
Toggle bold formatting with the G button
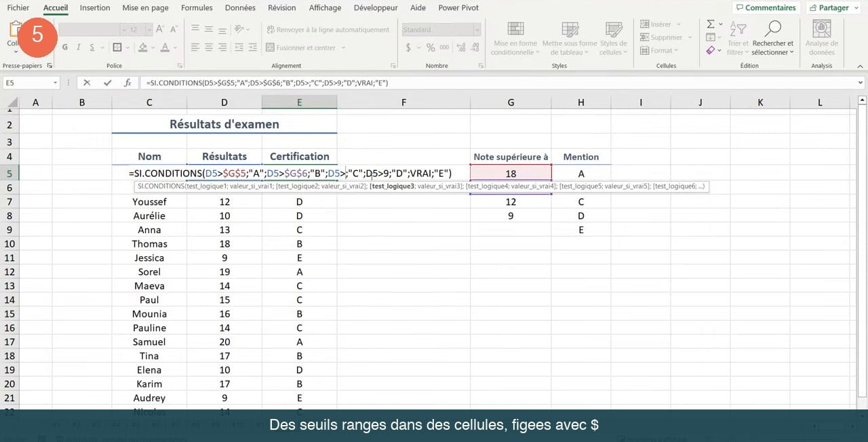[x=65, y=47]
